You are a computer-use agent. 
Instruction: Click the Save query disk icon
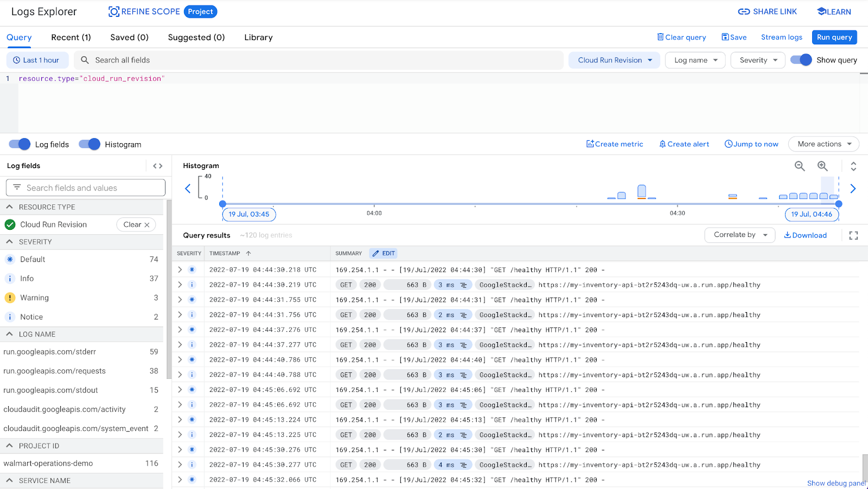click(725, 37)
